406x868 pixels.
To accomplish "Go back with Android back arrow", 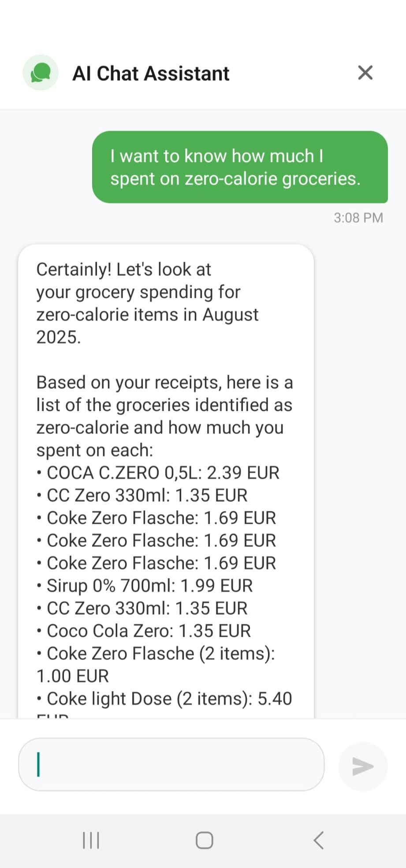I will pyautogui.click(x=318, y=840).
